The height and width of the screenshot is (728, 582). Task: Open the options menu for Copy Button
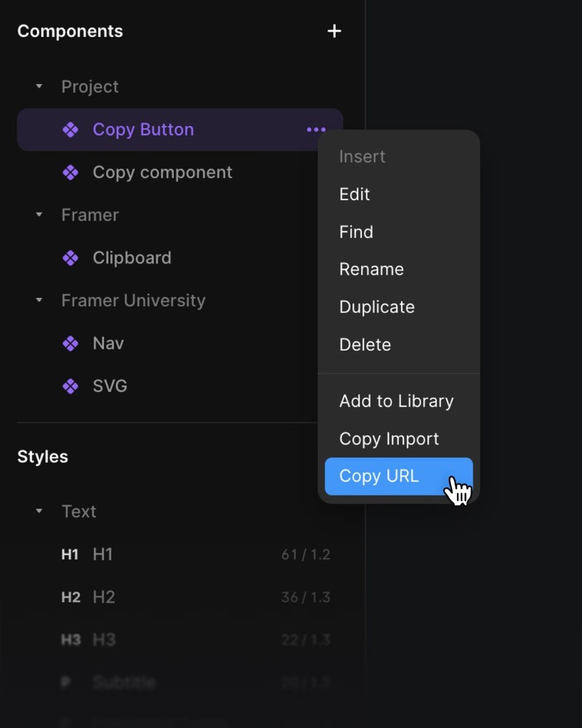315,129
